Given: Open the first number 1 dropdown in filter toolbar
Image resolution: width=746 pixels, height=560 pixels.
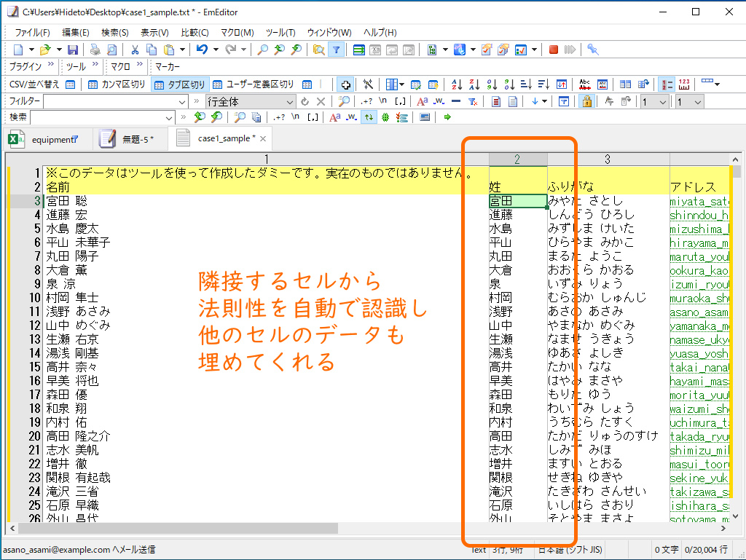Looking at the screenshot, I should [x=662, y=102].
